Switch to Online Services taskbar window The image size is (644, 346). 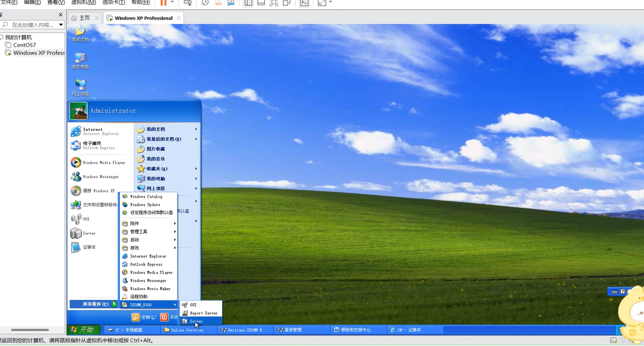pos(189,330)
